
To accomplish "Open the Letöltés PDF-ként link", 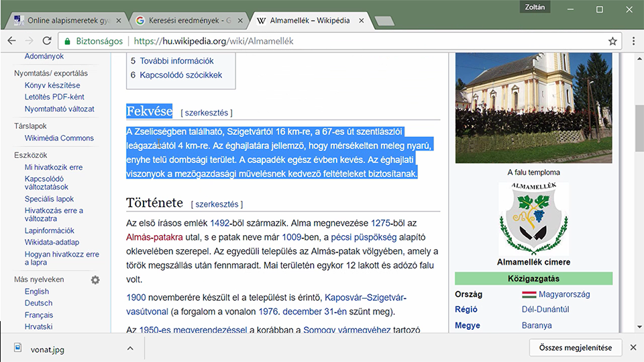I will tap(54, 97).
